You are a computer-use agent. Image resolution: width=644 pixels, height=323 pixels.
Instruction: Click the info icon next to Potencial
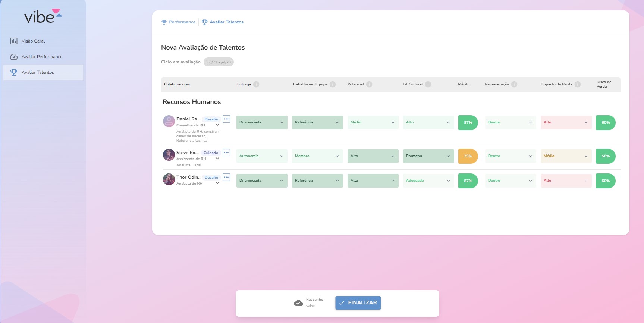(369, 84)
